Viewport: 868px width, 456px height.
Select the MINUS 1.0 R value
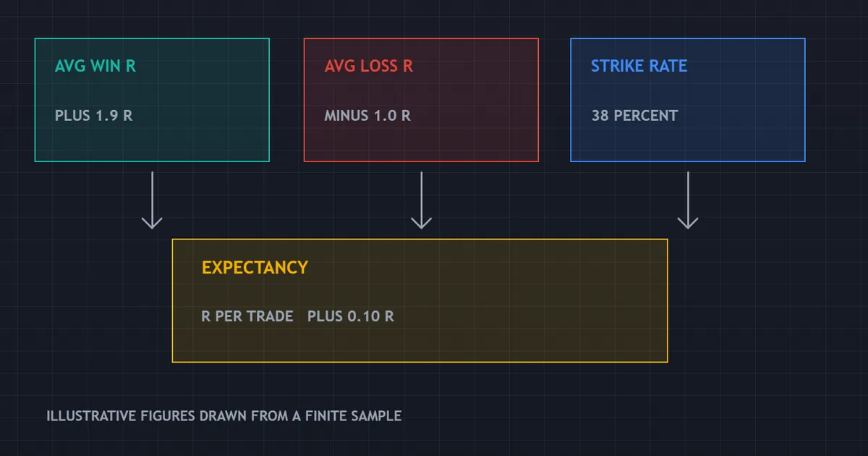[367, 115]
